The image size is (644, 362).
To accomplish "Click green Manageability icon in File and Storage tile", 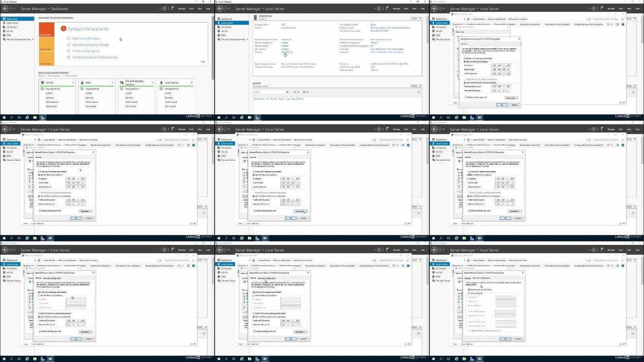I will click(x=122, y=89).
